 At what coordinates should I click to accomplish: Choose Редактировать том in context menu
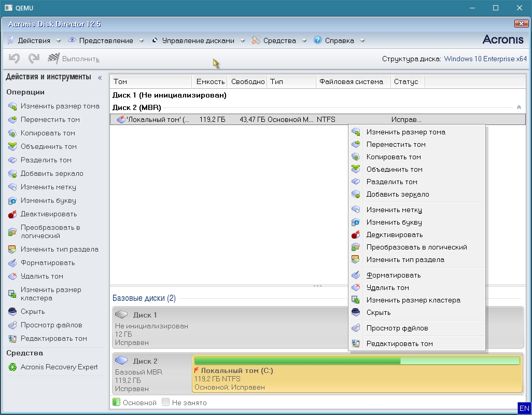click(417, 344)
